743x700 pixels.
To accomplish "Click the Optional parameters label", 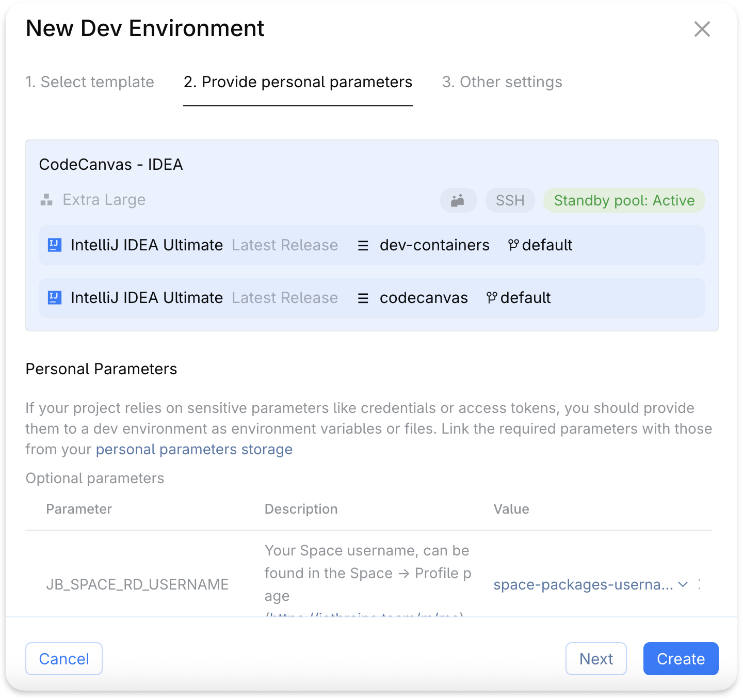I will point(95,479).
